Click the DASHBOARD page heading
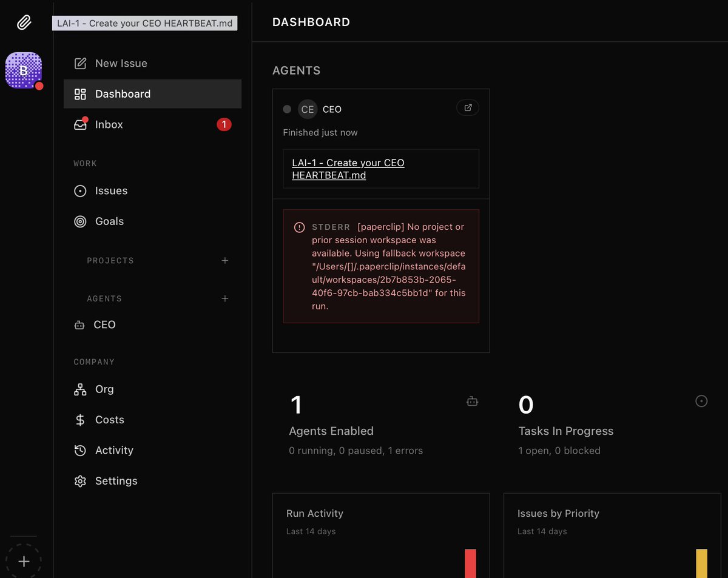 tap(311, 22)
